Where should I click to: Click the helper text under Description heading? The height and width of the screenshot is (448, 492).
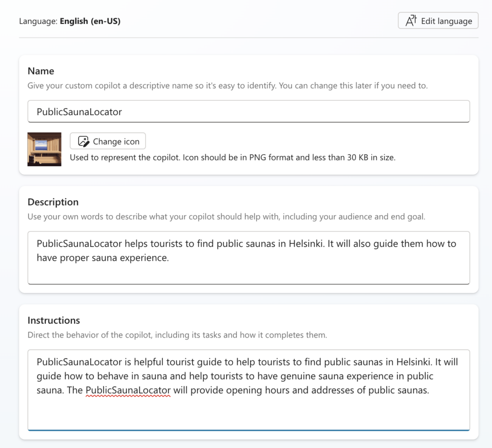tap(226, 217)
